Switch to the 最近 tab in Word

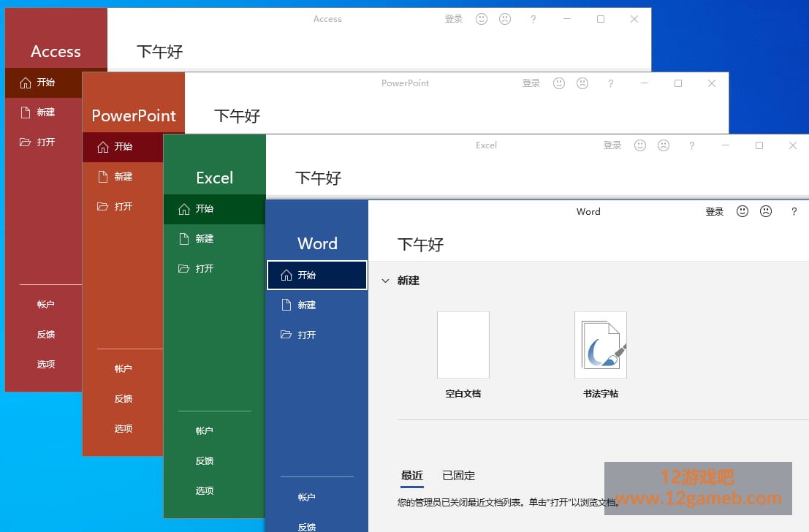coord(411,475)
